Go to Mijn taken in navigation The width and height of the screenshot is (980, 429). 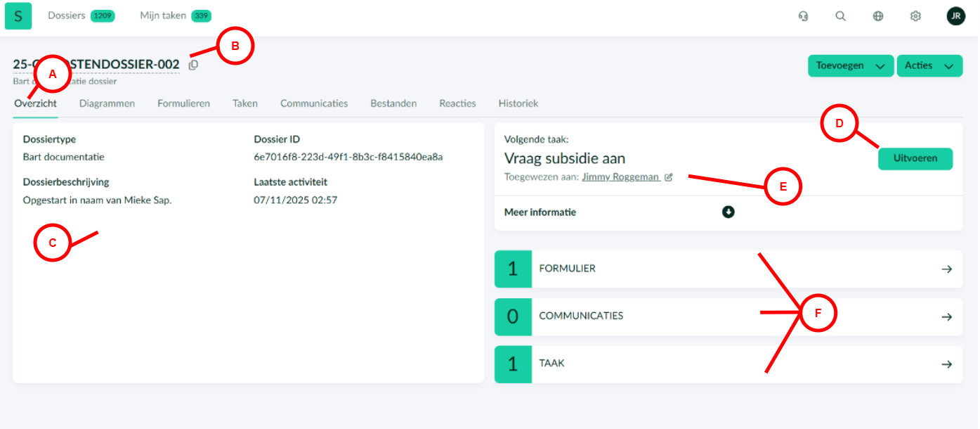click(x=163, y=15)
